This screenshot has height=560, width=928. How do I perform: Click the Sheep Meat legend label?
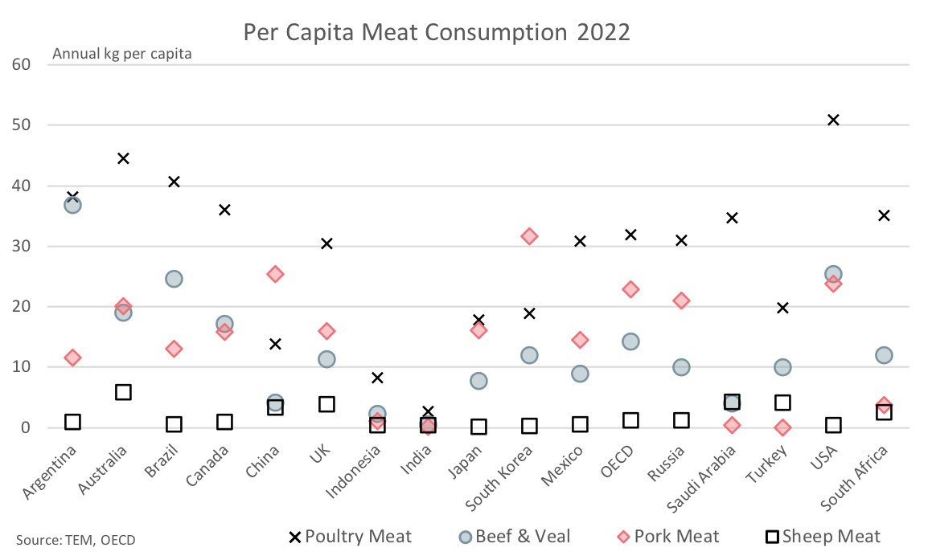click(x=831, y=537)
